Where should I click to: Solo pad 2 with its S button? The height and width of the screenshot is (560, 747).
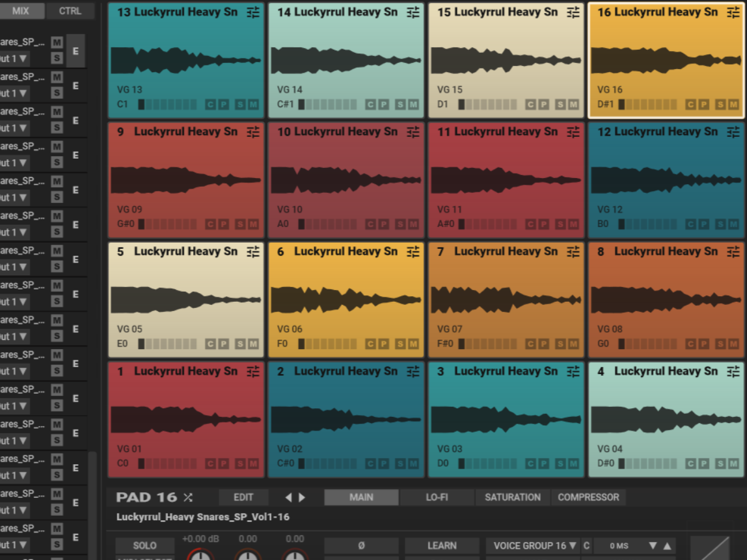point(400,464)
